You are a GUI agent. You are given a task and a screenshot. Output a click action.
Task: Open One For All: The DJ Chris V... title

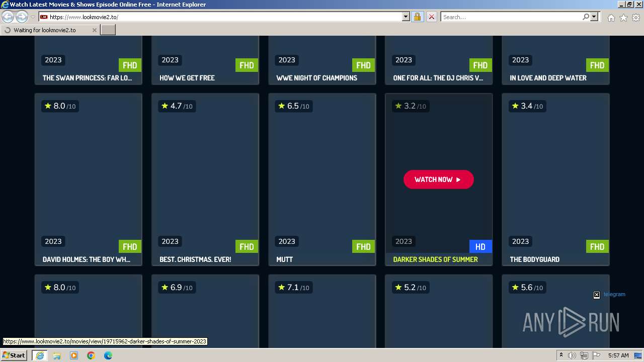click(438, 78)
